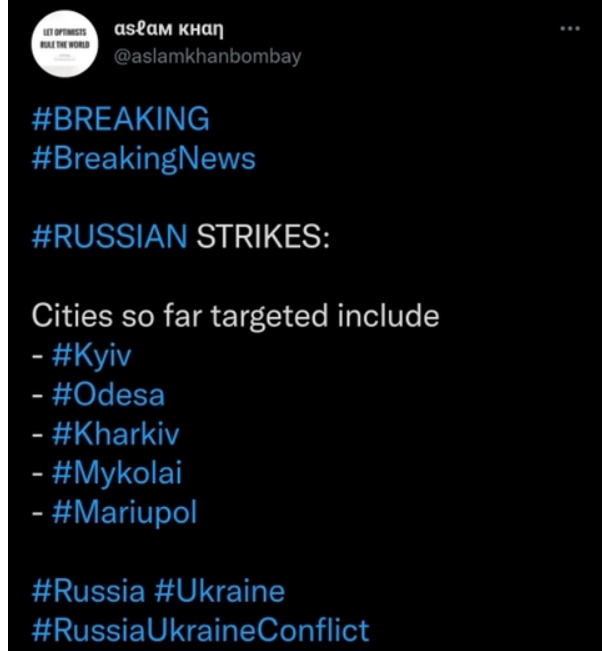This screenshot has height=651, width=602.
Task: Click the #Mykolai hashtag
Action: coord(116,473)
